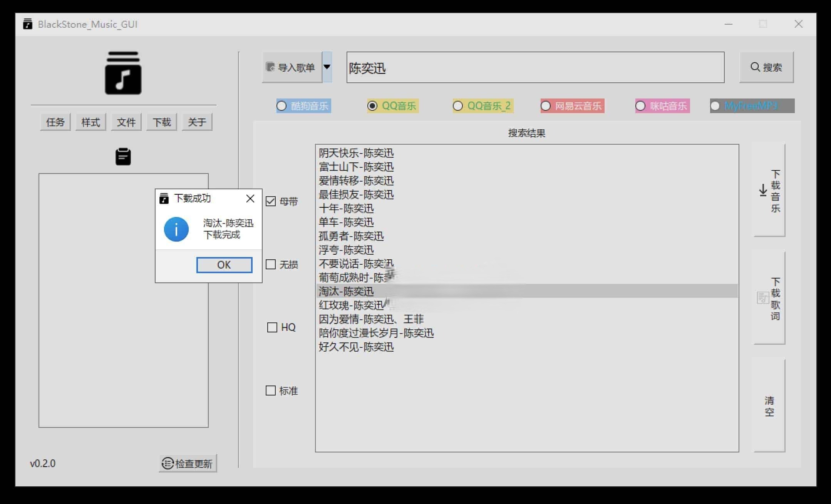Open the 样式 menu button

click(x=91, y=122)
